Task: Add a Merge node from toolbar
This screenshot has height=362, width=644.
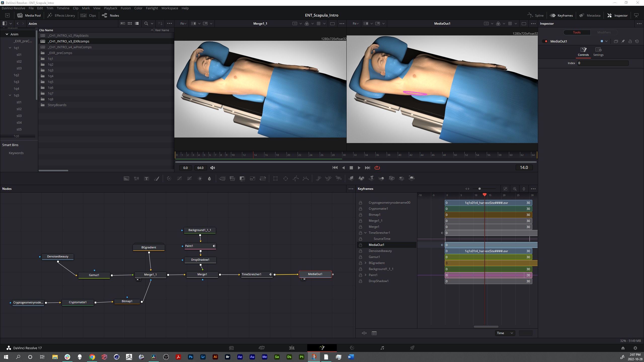Action: pos(222,178)
